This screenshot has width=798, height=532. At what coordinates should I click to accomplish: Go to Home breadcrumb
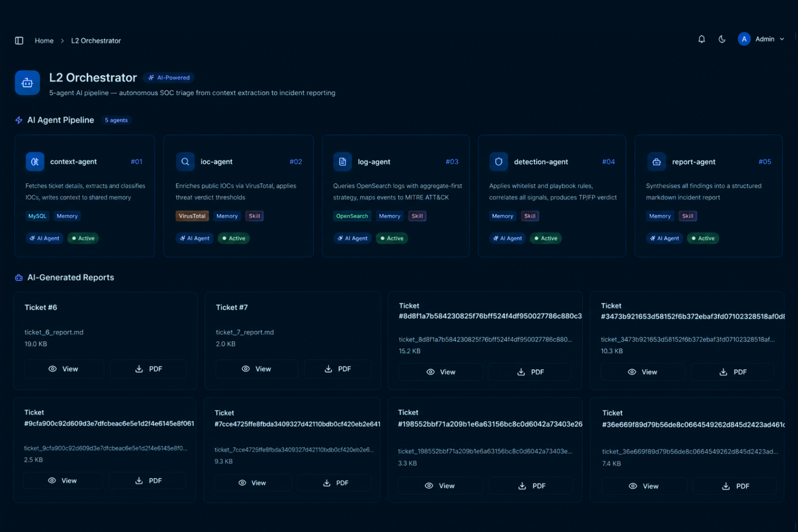[x=44, y=41]
